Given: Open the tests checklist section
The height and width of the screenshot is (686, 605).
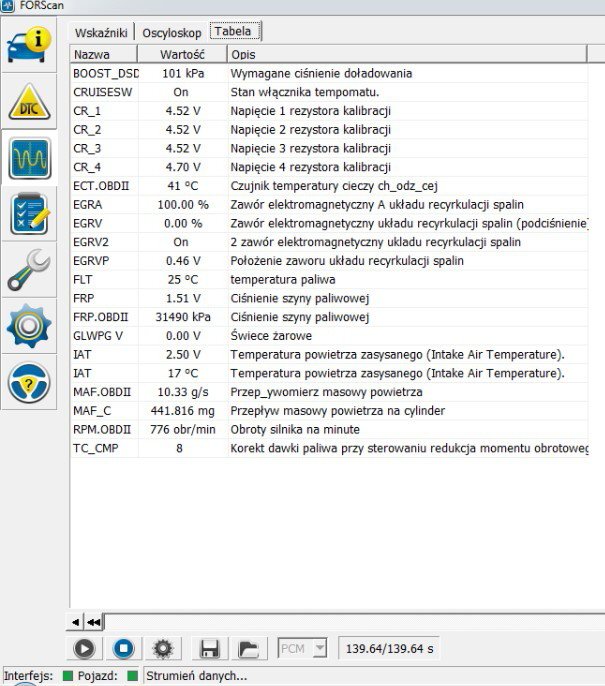Looking at the screenshot, I should pyautogui.click(x=30, y=215).
